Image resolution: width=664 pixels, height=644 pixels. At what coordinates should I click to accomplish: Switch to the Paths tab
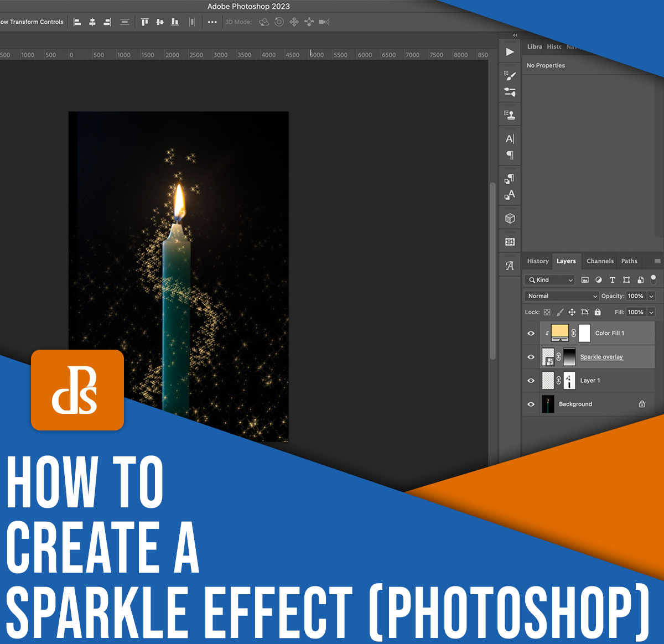point(629,261)
